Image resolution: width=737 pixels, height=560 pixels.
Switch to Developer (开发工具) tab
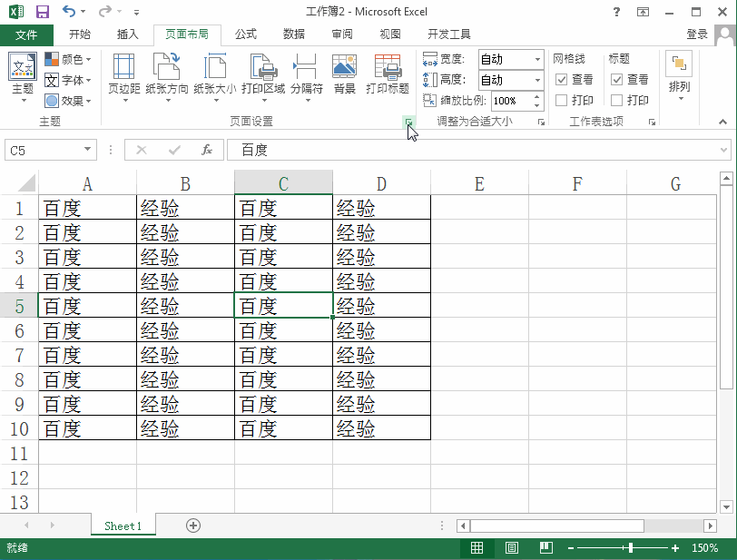click(449, 34)
